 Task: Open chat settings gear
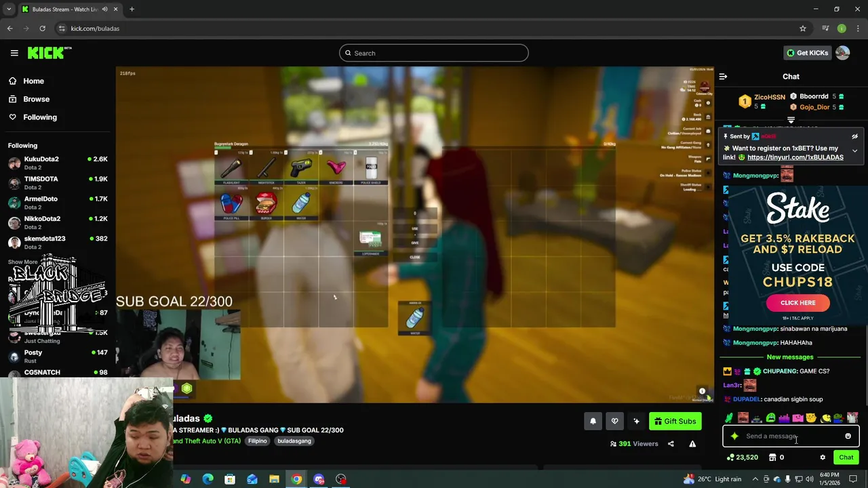(823, 457)
